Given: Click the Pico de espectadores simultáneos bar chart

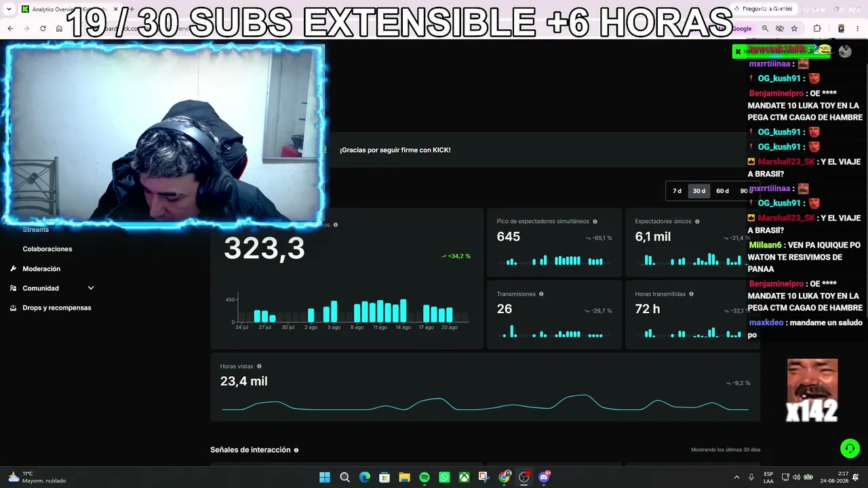Looking at the screenshot, I should click(x=554, y=261).
